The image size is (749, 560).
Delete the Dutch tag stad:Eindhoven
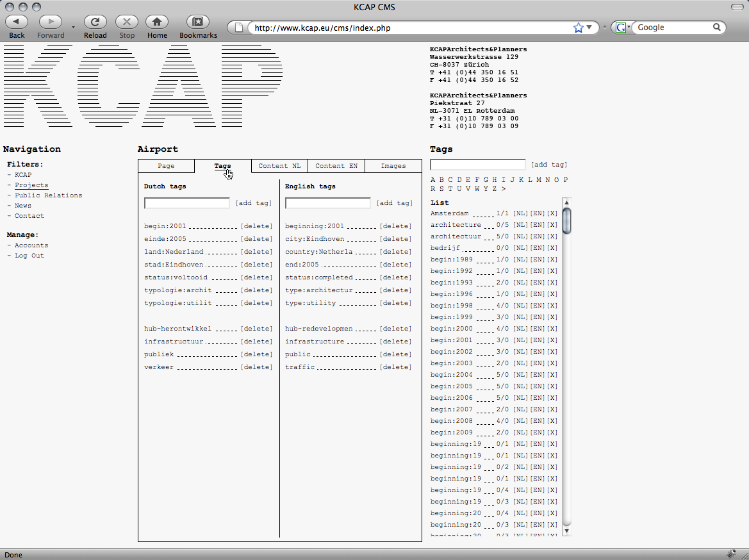point(256,265)
